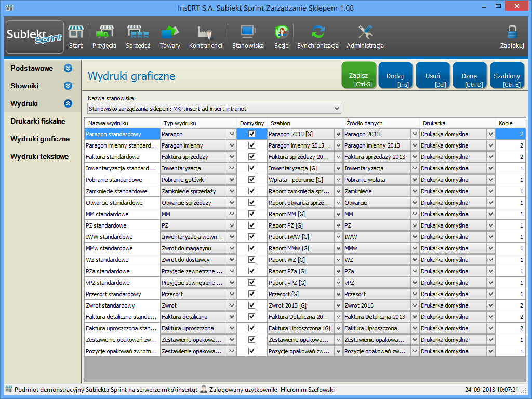Viewport: 532px width, 399px height.
Task: Open Szablon dropdown showing Paragon 2013 [G]
Action: point(338,134)
